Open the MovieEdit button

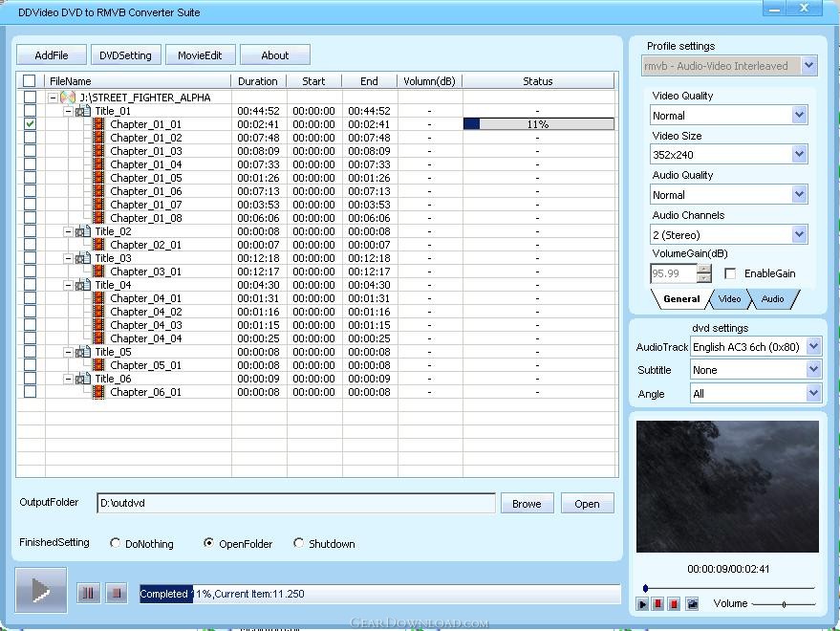200,55
